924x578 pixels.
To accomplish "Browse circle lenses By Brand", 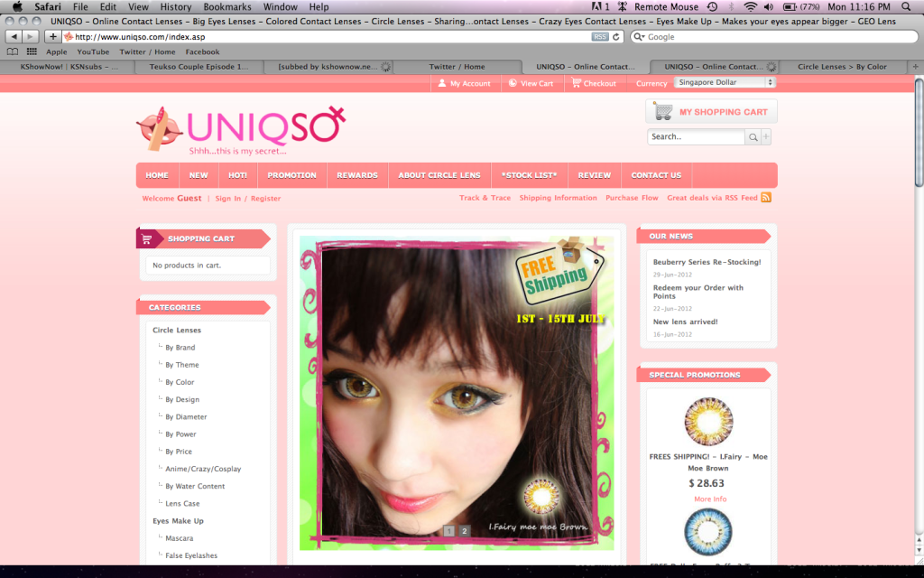I will pyautogui.click(x=180, y=348).
